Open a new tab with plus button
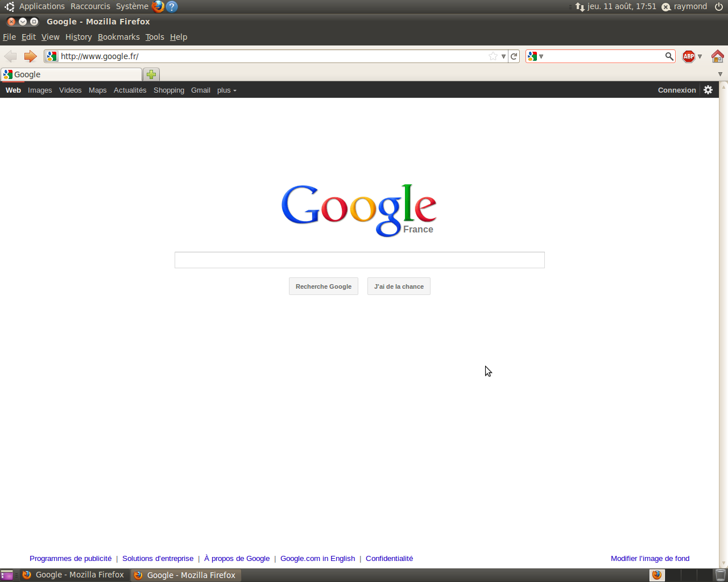The width and height of the screenshot is (728, 582). (x=151, y=74)
